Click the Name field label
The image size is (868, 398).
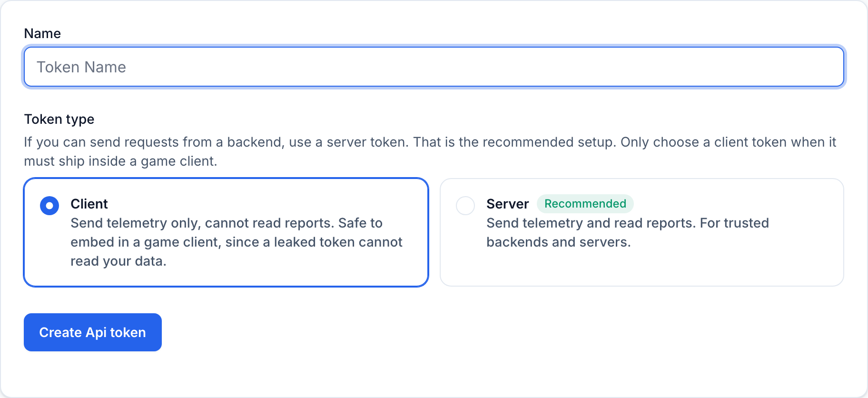click(42, 33)
